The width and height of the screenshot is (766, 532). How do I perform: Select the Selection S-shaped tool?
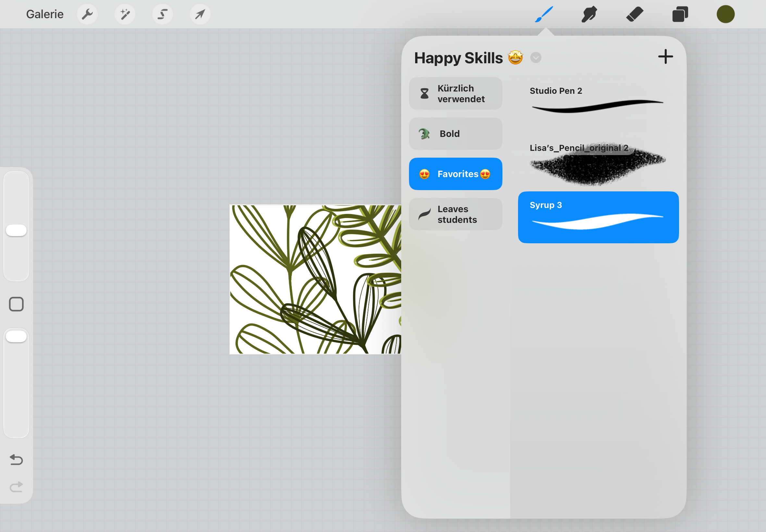[x=162, y=14]
